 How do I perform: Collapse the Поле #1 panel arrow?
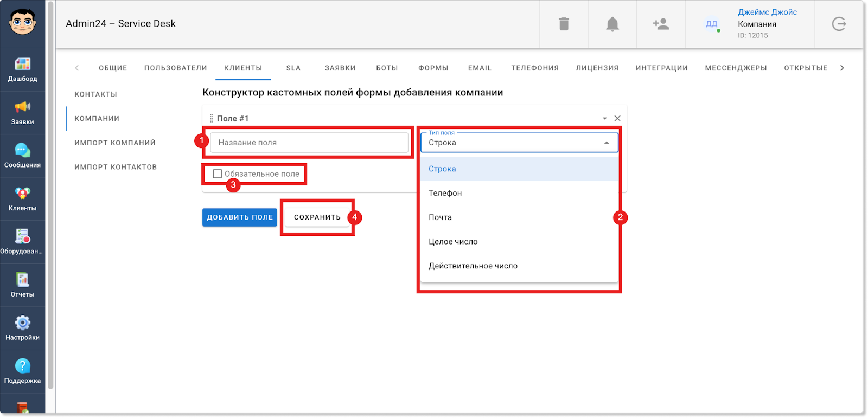pos(604,118)
